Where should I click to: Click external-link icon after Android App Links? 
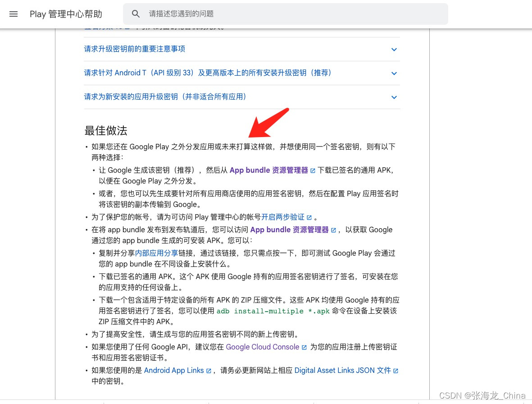[x=209, y=371]
